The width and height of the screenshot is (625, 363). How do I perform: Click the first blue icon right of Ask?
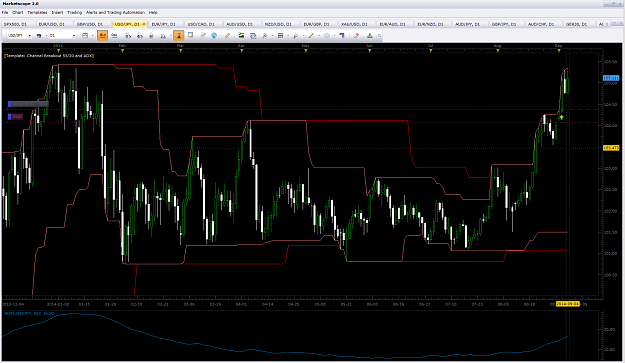click(x=128, y=35)
